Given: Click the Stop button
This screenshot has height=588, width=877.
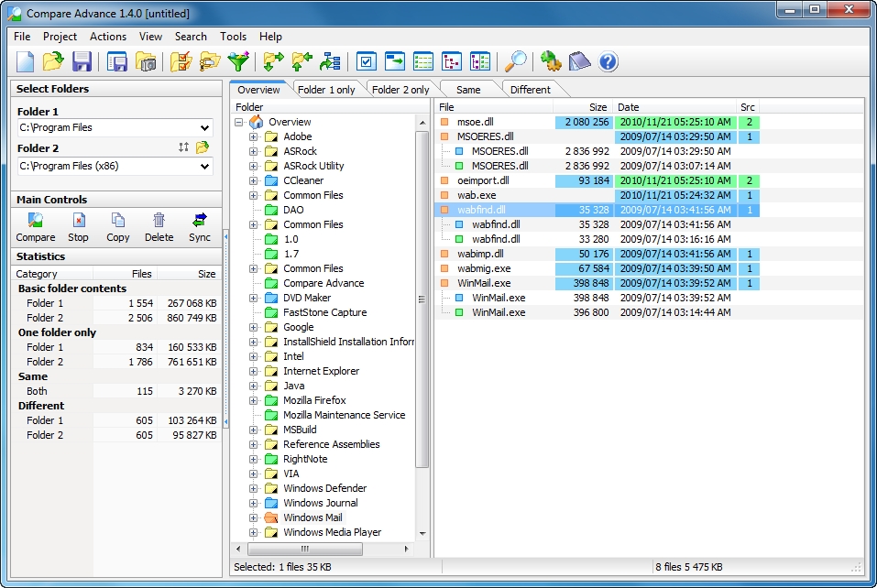Looking at the screenshot, I should 78,227.
